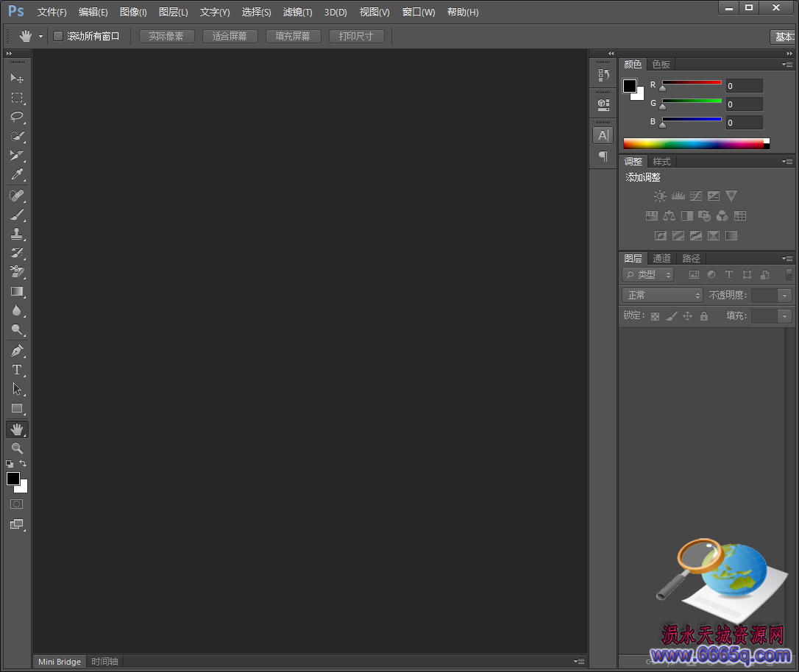Open the 图像(I) menu

(133, 12)
